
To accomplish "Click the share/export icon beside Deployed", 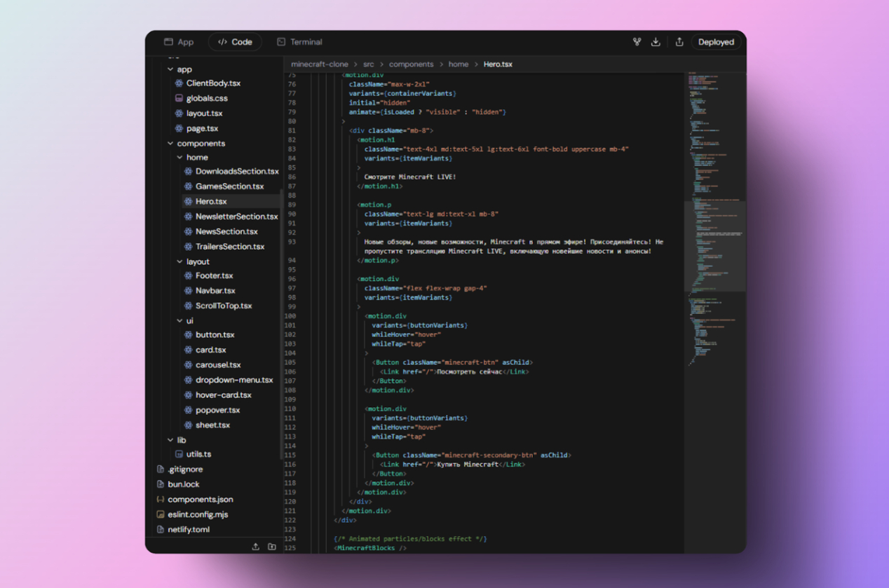I will pos(679,42).
